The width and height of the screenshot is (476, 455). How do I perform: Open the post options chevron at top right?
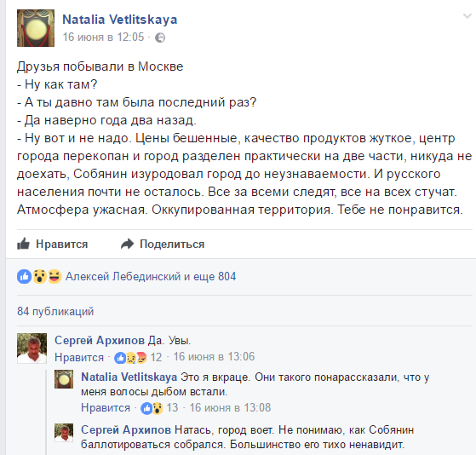467,16
